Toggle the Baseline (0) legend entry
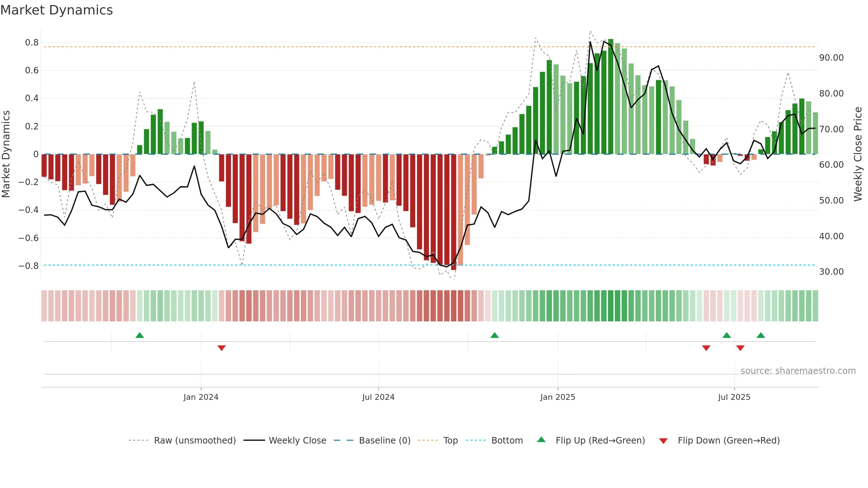The width and height of the screenshot is (868, 488). point(372,440)
